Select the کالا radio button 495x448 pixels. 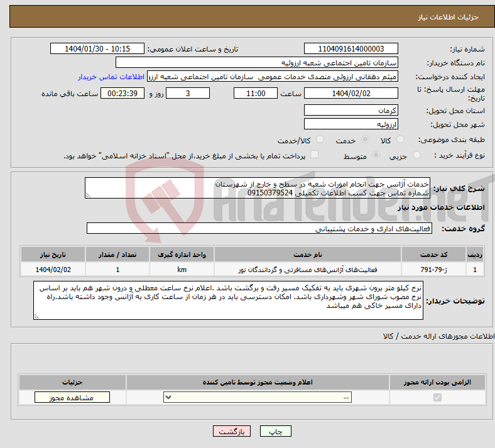point(400,139)
